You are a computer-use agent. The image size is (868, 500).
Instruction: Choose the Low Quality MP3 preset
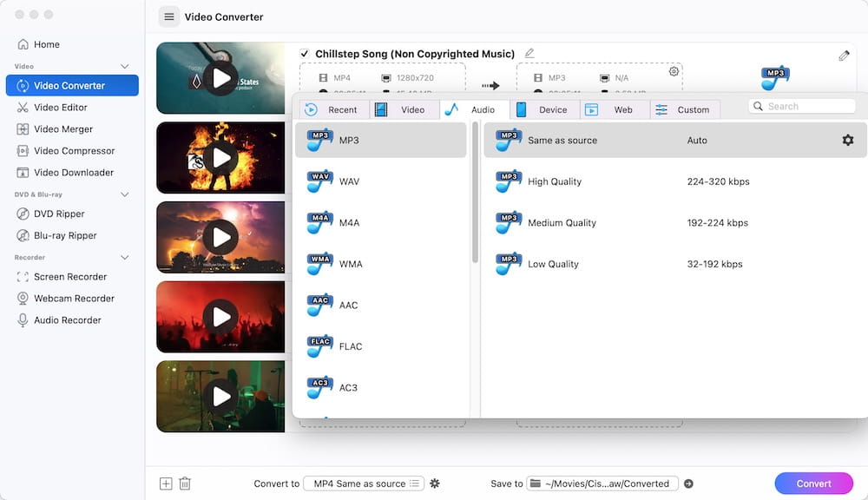pyautogui.click(x=674, y=264)
